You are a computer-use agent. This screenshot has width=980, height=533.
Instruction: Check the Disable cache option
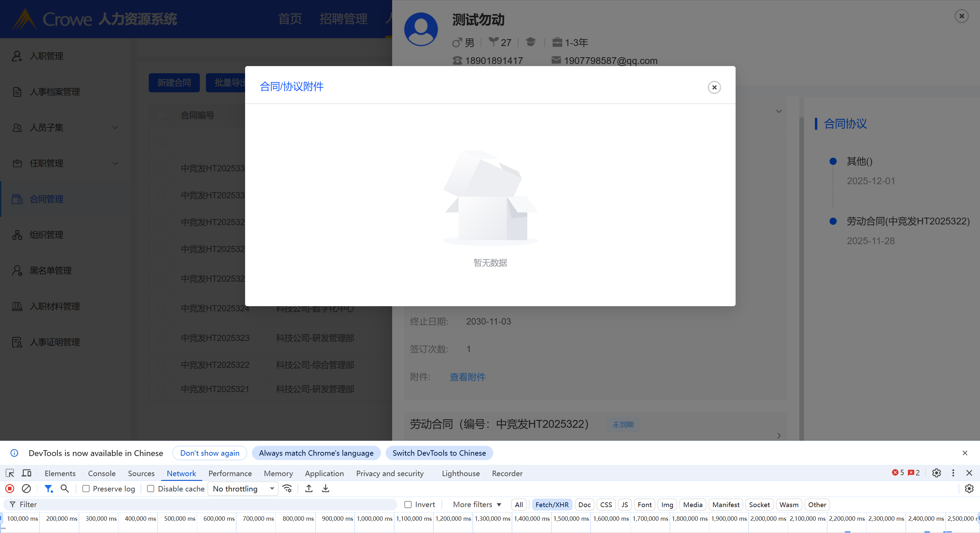point(151,489)
